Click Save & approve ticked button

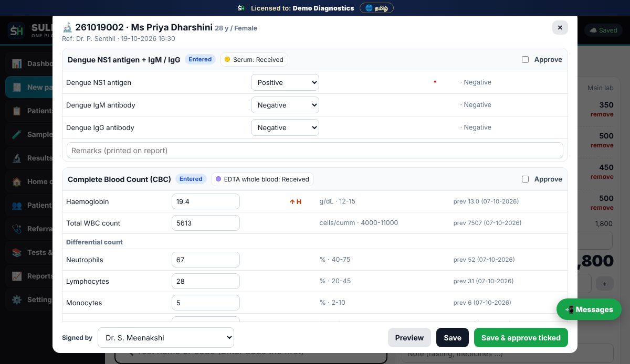pos(521,338)
